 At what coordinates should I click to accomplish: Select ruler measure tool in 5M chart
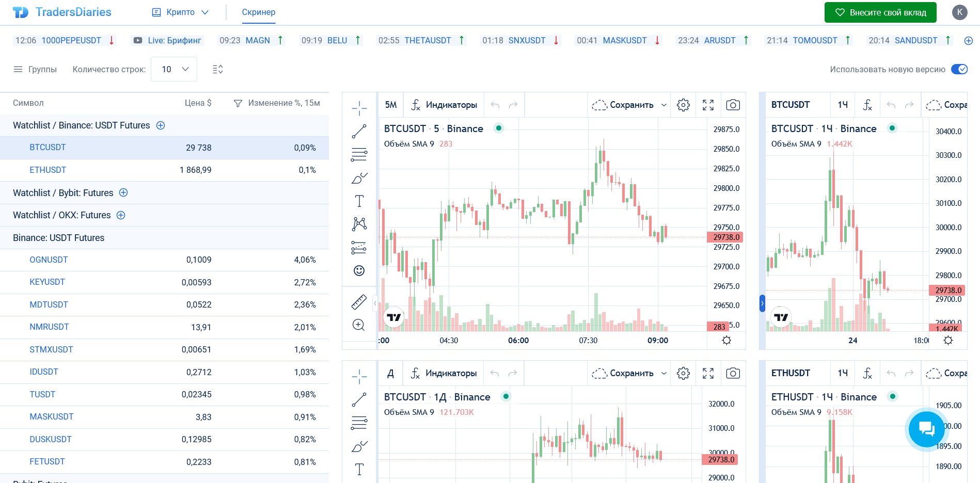pos(359,301)
